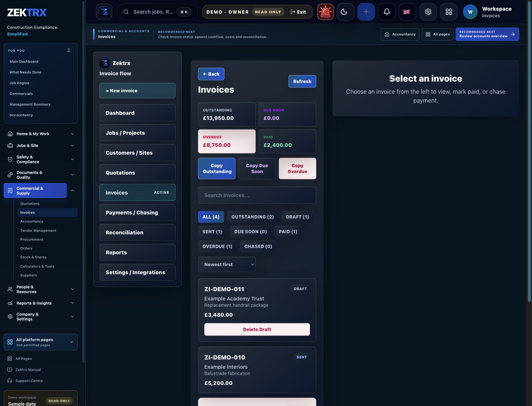
Task: Click the All pages button in header
Action: (x=437, y=34)
